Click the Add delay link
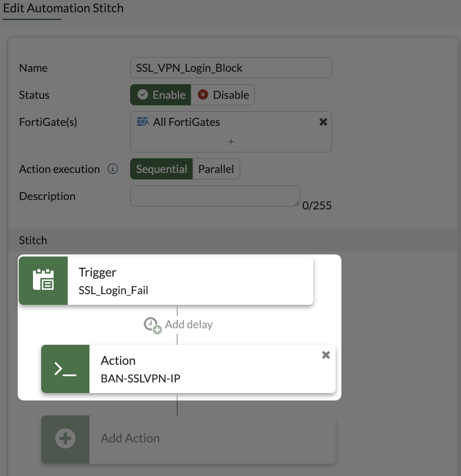This screenshot has width=461, height=476. coord(188,325)
